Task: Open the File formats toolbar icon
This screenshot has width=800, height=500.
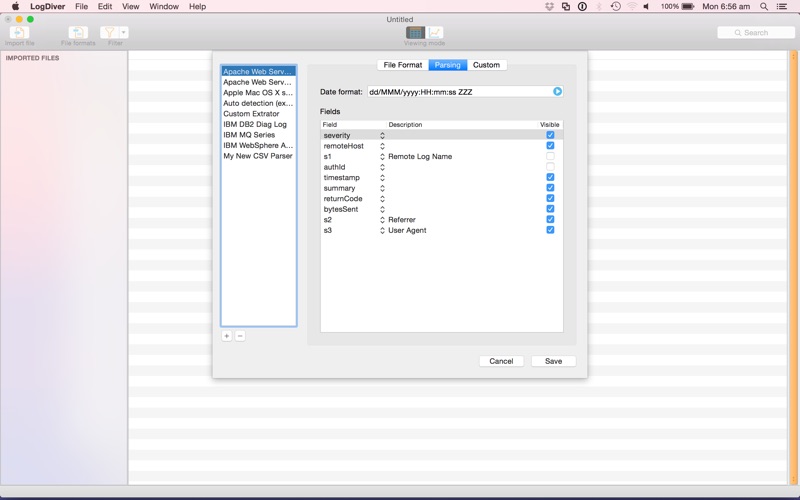Action: pos(78,33)
